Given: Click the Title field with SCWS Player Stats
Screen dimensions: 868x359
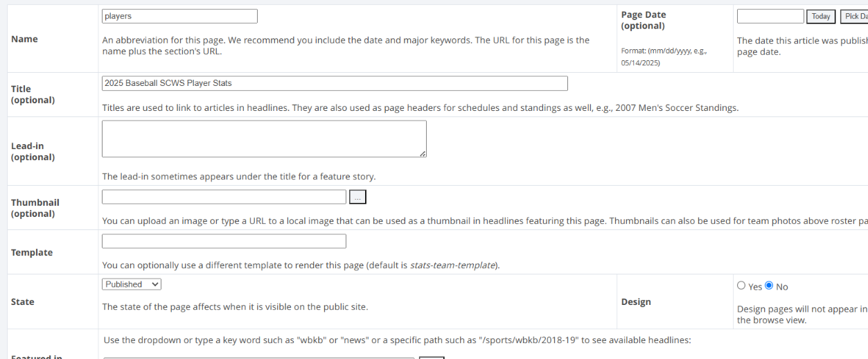Looking at the screenshot, I should point(335,83).
